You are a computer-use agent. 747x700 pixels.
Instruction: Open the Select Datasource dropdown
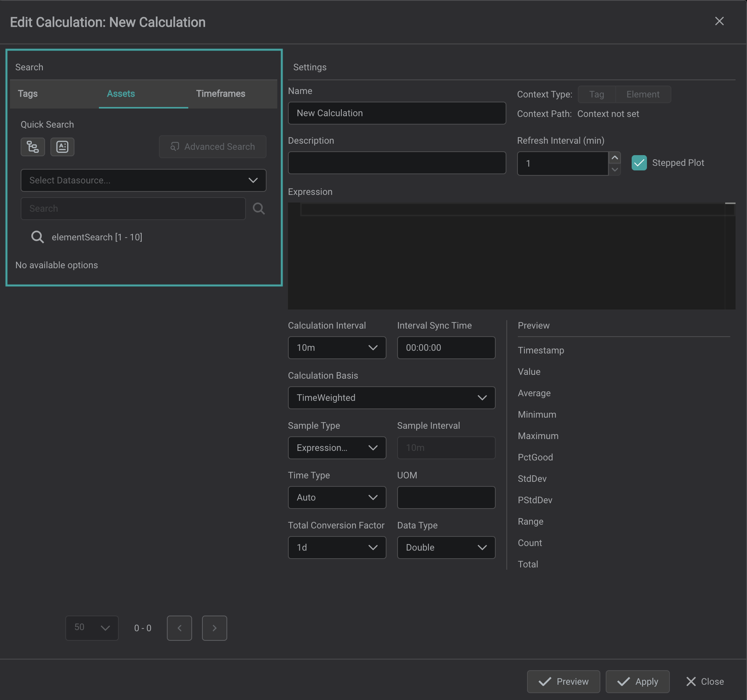143,180
